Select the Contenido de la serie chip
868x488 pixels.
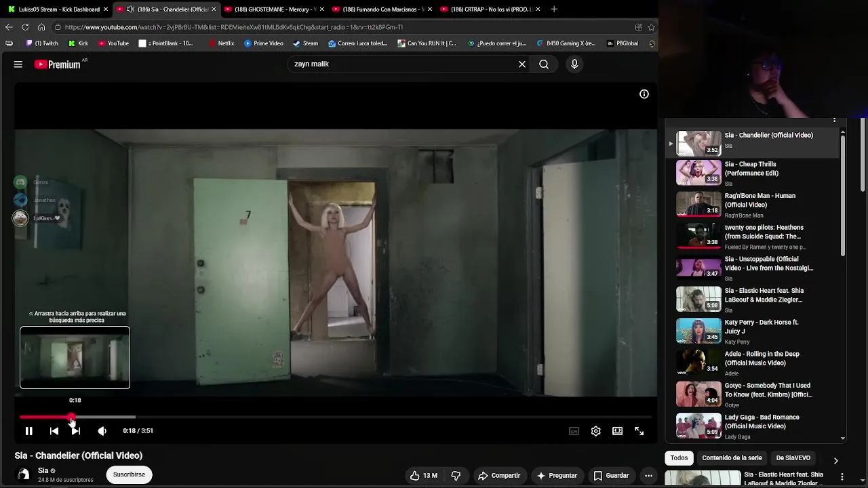732,458
